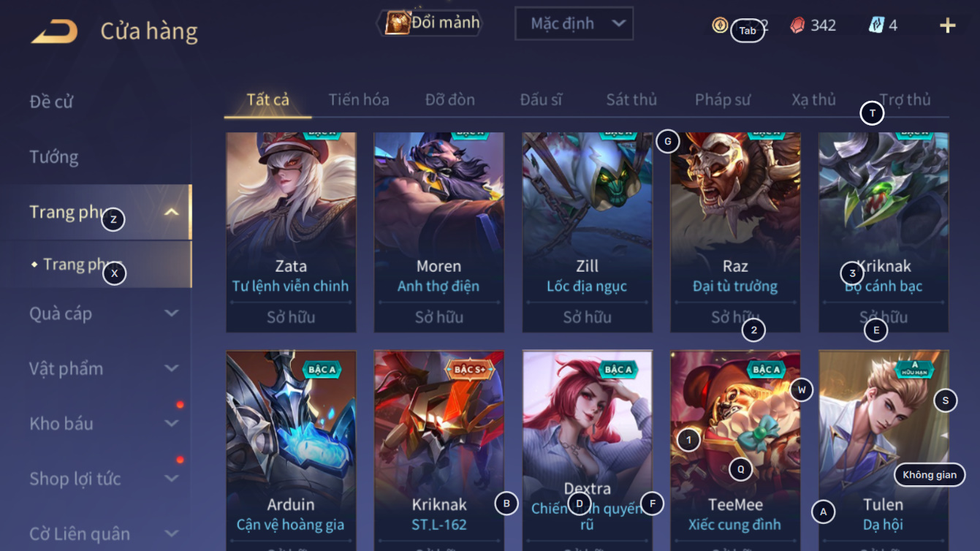
Task: Click the blue voucher ticket icon
Action: coord(876,25)
